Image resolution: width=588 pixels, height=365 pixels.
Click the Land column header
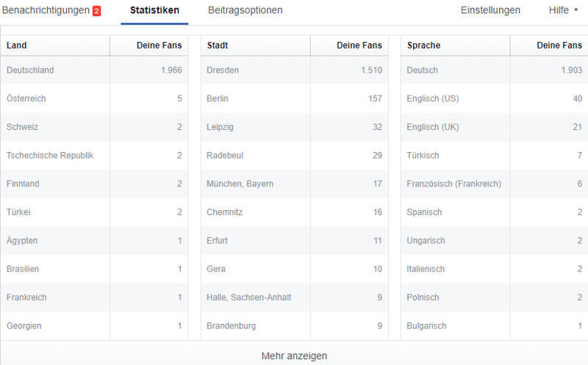pos(17,46)
